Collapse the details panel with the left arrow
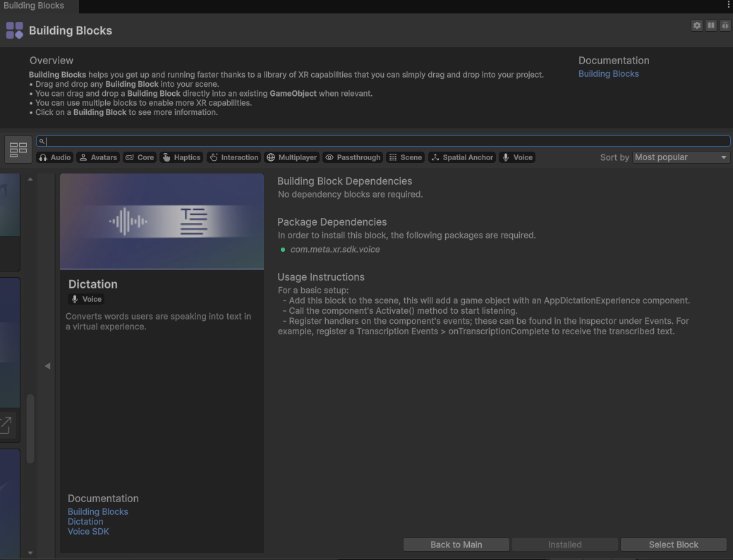The image size is (733, 560). click(47, 366)
